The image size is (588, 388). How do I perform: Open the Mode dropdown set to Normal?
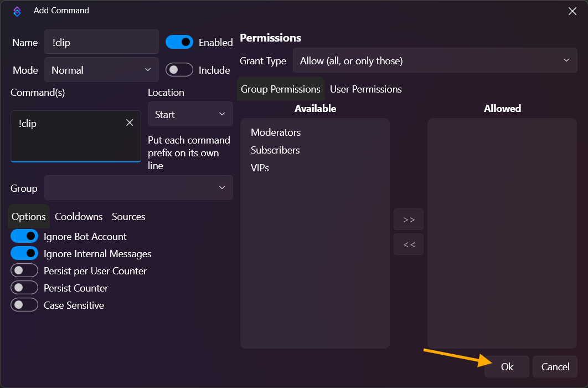[x=101, y=70]
